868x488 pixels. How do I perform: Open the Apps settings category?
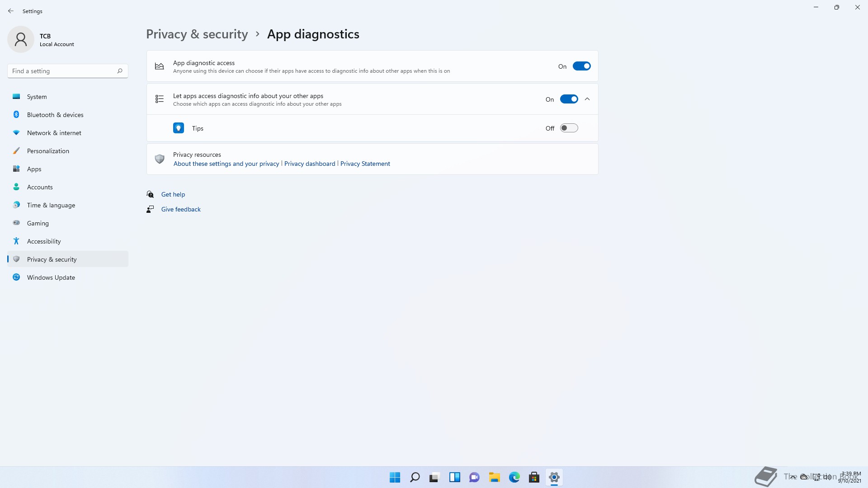point(68,169)
